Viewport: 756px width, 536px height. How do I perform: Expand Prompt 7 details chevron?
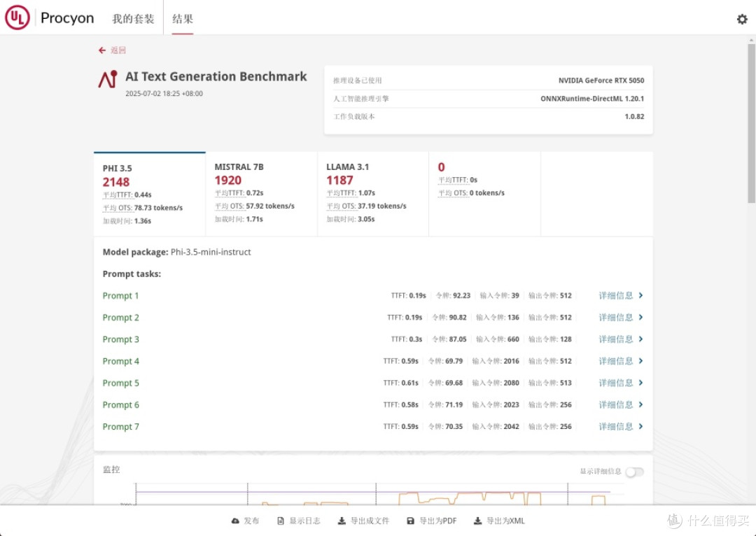(x=640, y=426)
